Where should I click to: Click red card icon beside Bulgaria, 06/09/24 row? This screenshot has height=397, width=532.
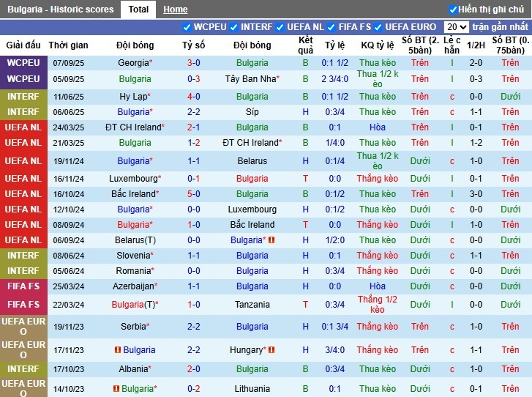(x=271, y=240)
